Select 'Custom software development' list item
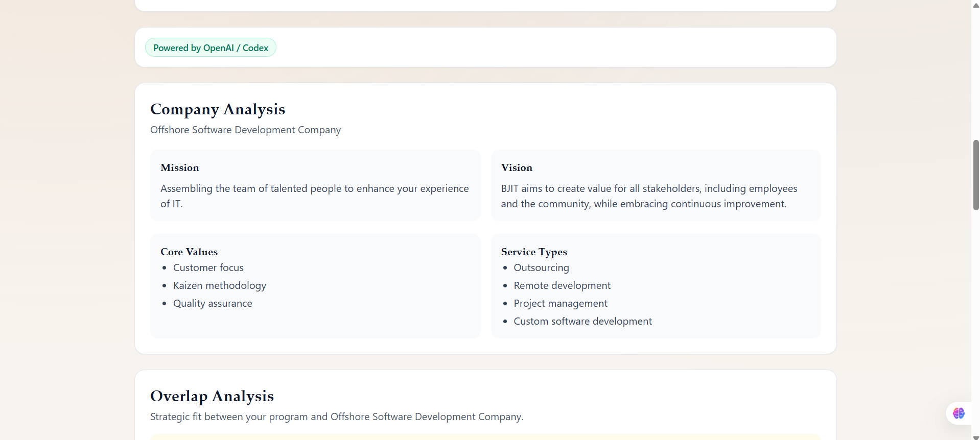Viewport: 980px width, 440px height. click(583, 322)
